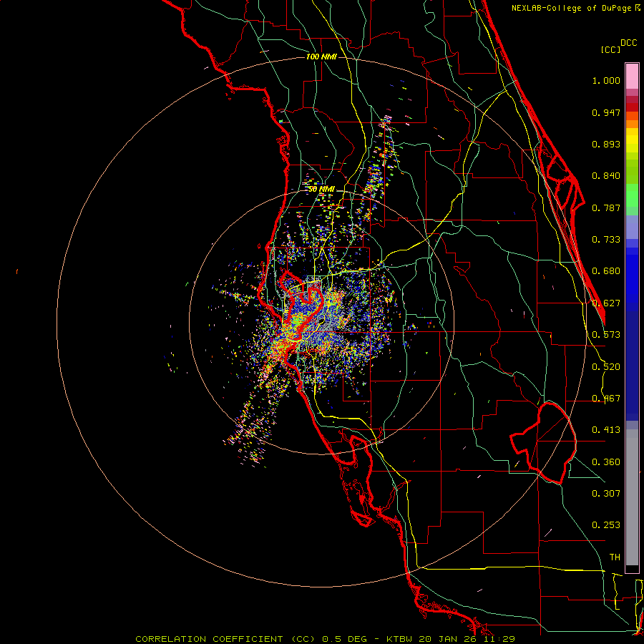This screenshot has width=644, height=644.
Task: Click the "100 NMI" range ring label
Action: pos(321,57)
